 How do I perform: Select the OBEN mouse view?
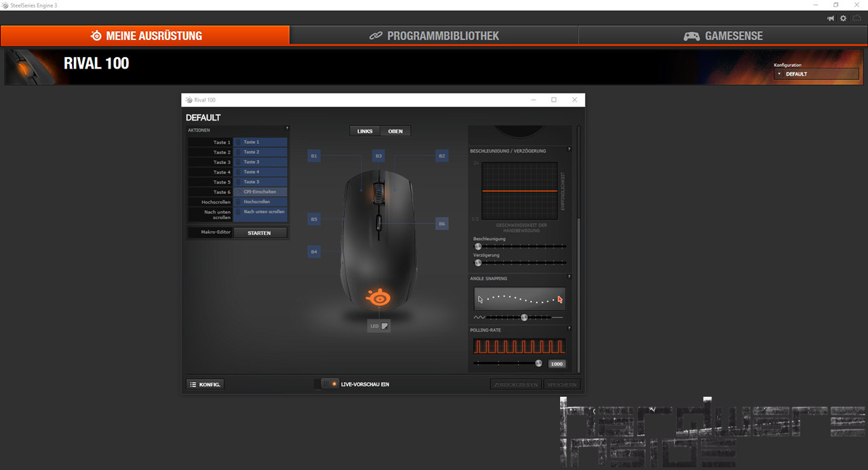(x=395, y=131)
